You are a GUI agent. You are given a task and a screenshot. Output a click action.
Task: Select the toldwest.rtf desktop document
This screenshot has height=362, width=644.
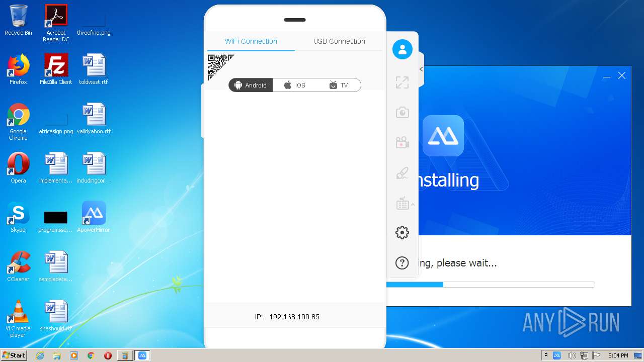coord(94,69)
